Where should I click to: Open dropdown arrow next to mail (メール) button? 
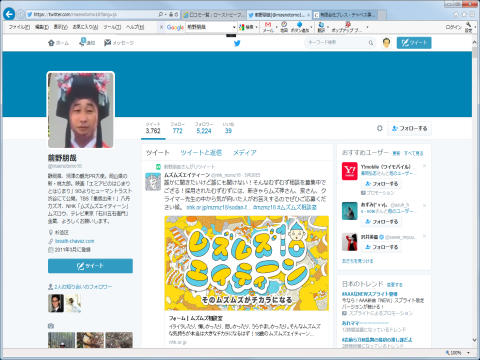(x=277, y=27)
